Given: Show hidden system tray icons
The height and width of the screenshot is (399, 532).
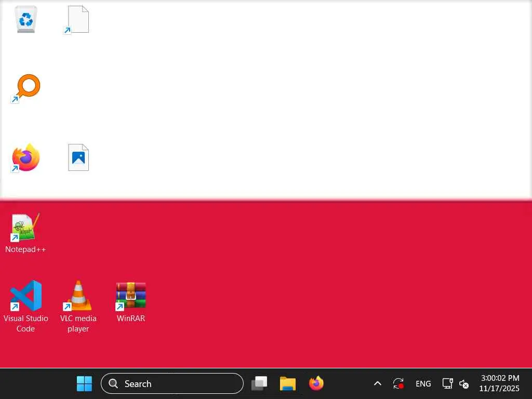Looking at the screenshot, I should point(377,384).
